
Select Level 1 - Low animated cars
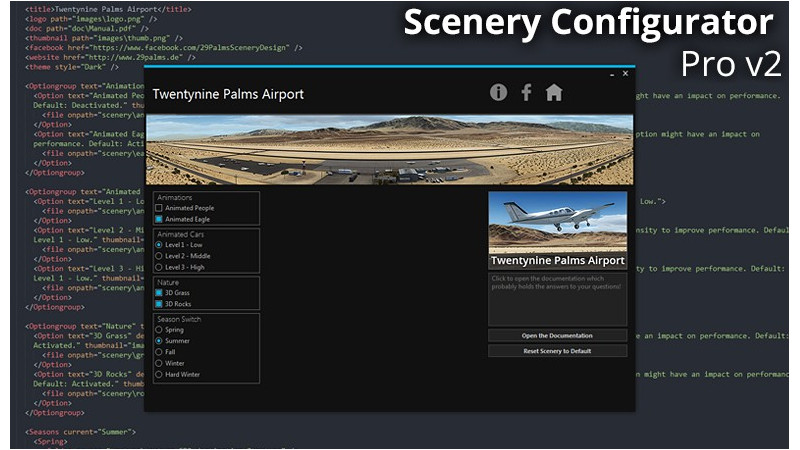click(x=159, y=245)
